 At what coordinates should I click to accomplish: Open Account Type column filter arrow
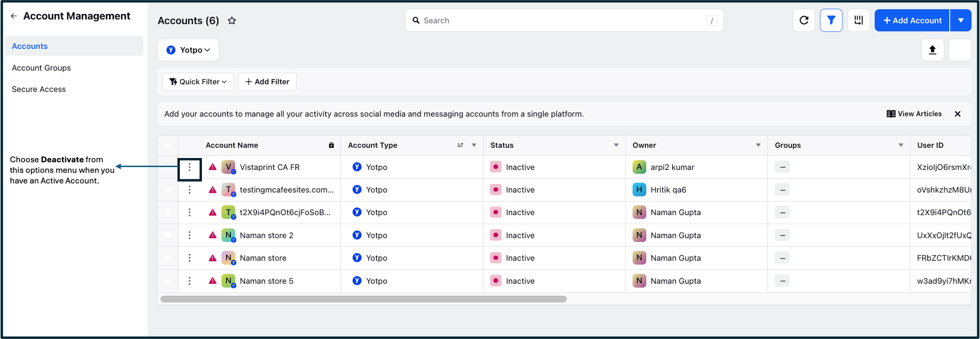click(474, 145)
